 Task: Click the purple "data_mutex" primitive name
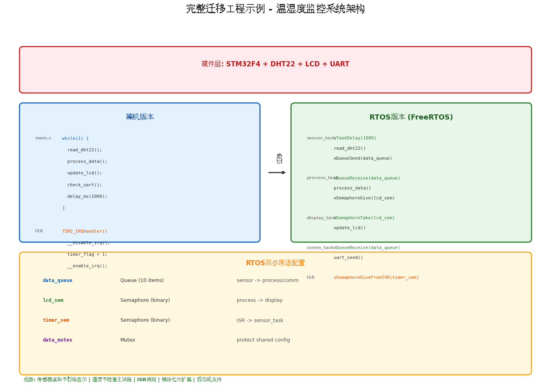(x=58, y=340)
